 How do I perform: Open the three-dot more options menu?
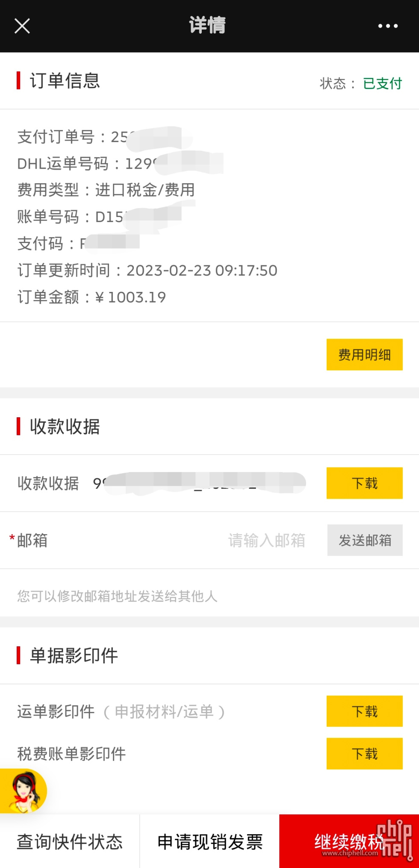[388, 26]
